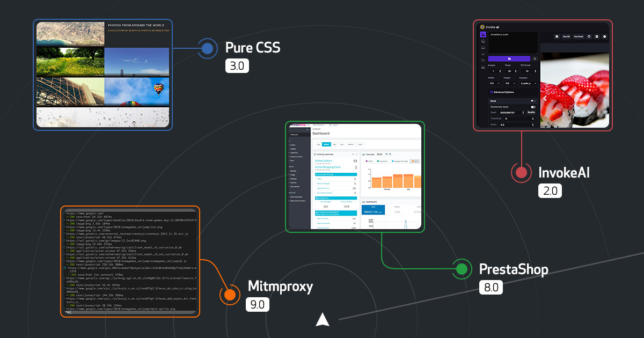Select the Text-to-Image tool in InvokeAI sidebar
The image size is (644, 338).
[483, 35]
